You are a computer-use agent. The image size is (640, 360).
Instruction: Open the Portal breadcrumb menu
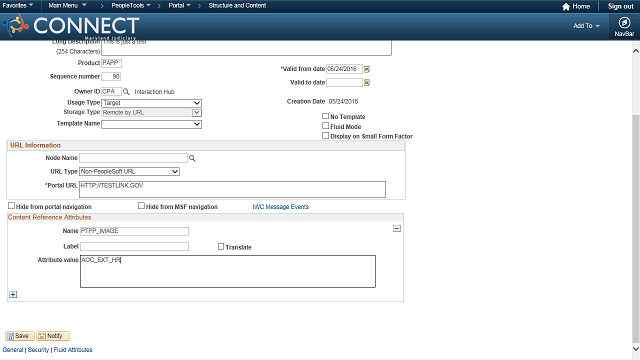(179, 6)
